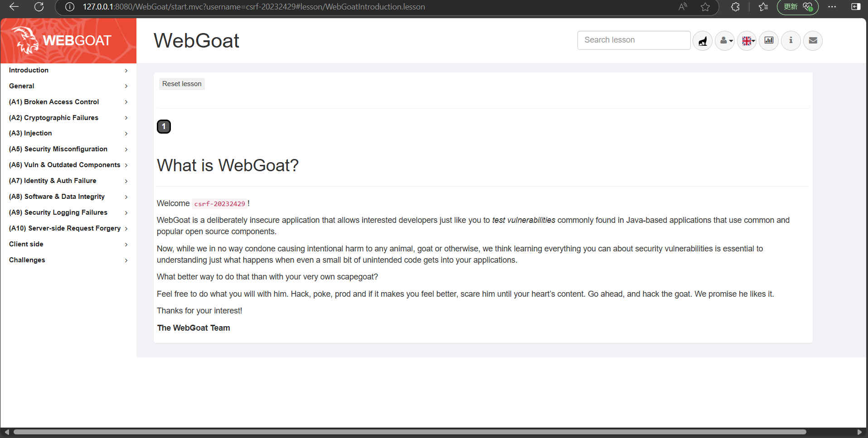868x438 pixels.
Task: Click the read aloud icon
Action: tap(683, 7)
